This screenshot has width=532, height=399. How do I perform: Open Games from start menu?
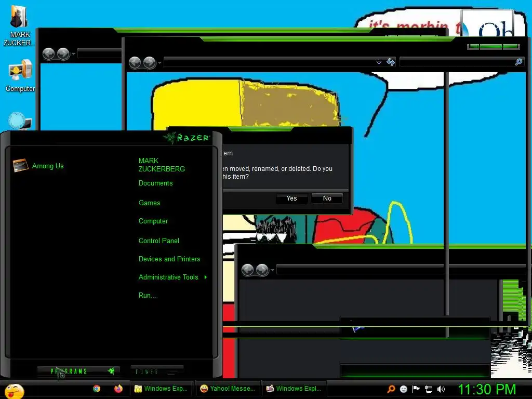[149, 203]
